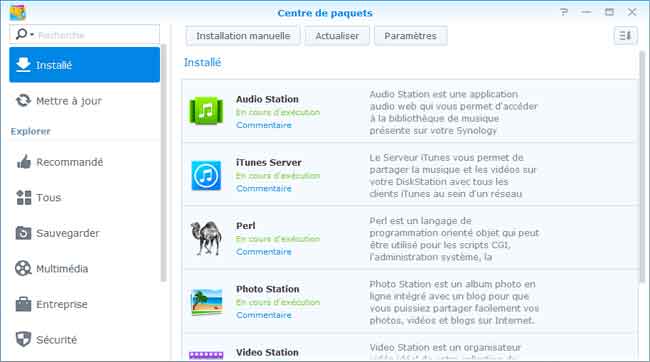Open the Commentaire link under Audio Station

pyautogui.click(x=264, y=125)
